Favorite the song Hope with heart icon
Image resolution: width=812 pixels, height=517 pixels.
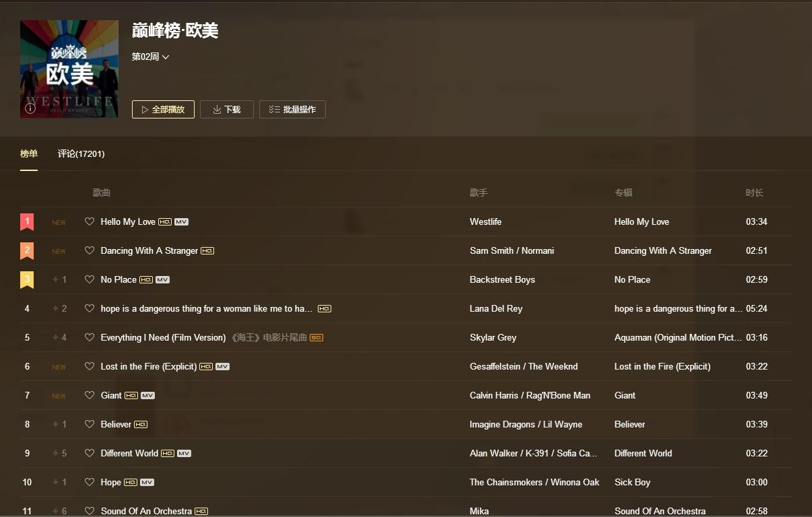tap(90, 482)
